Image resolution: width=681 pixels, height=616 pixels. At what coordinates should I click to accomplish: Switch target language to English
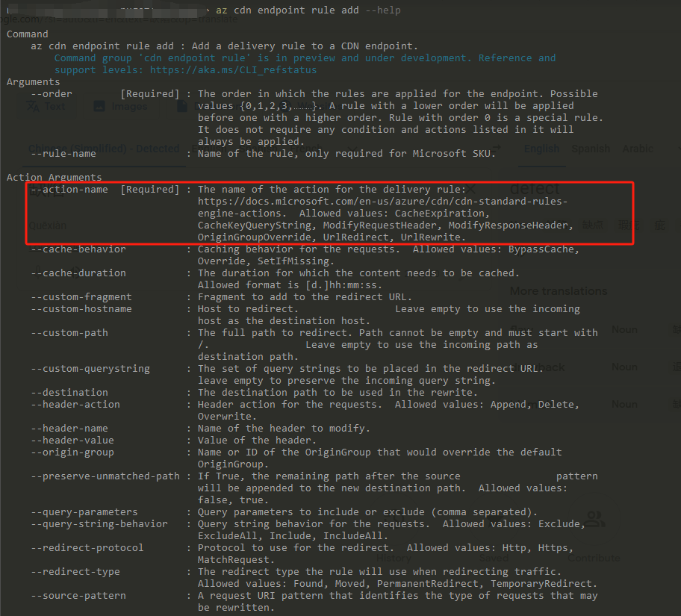[541, 148]
